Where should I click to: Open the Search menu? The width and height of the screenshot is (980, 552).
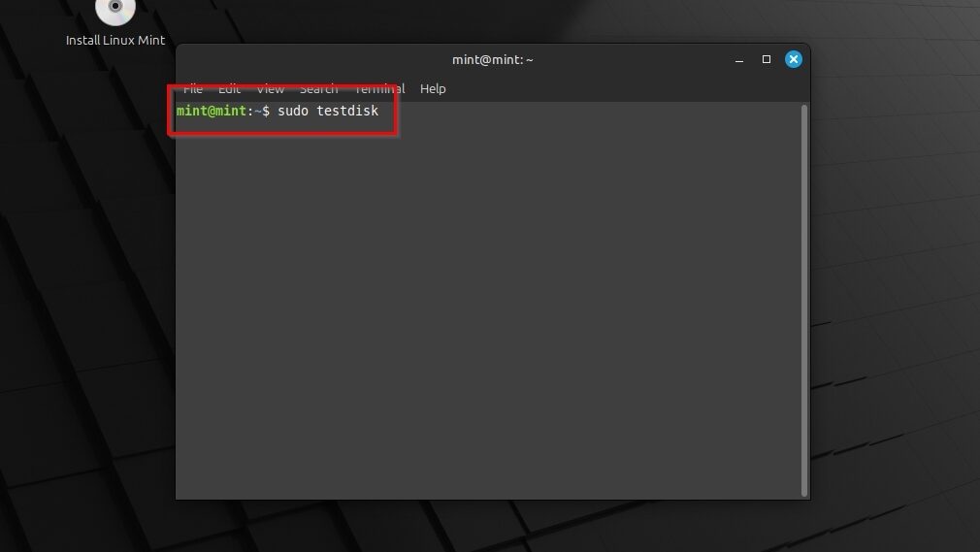pos(318,88)
